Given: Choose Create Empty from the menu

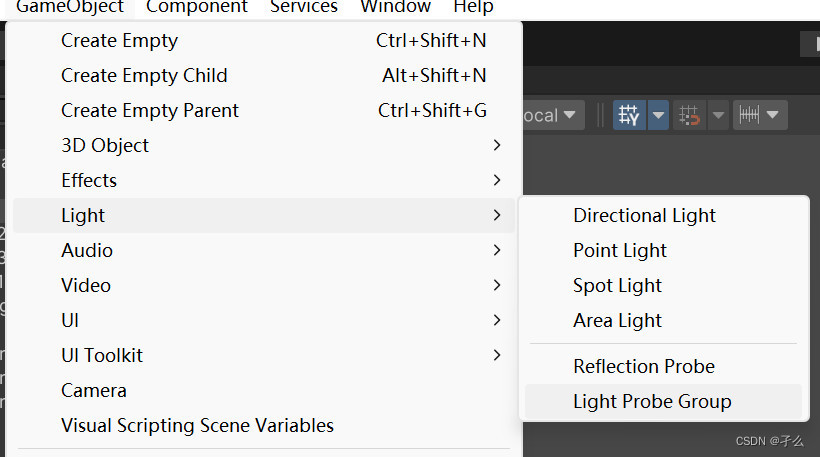Looking at the screenshot, I should click(119, 41).
